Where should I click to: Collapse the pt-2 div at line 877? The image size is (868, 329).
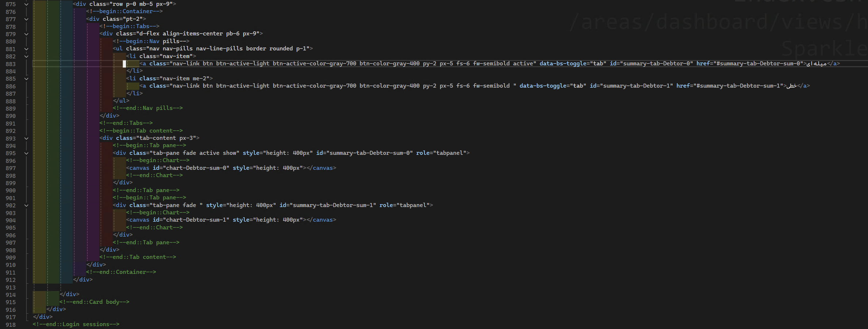pos(26,19)
